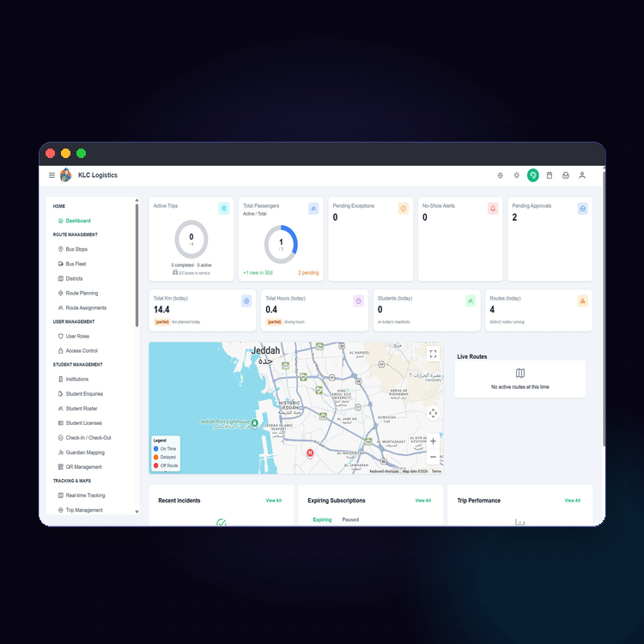Toggle the hamburger sidebar menu icon
This screenshot has width=644, height=644.
pos(52,175)
